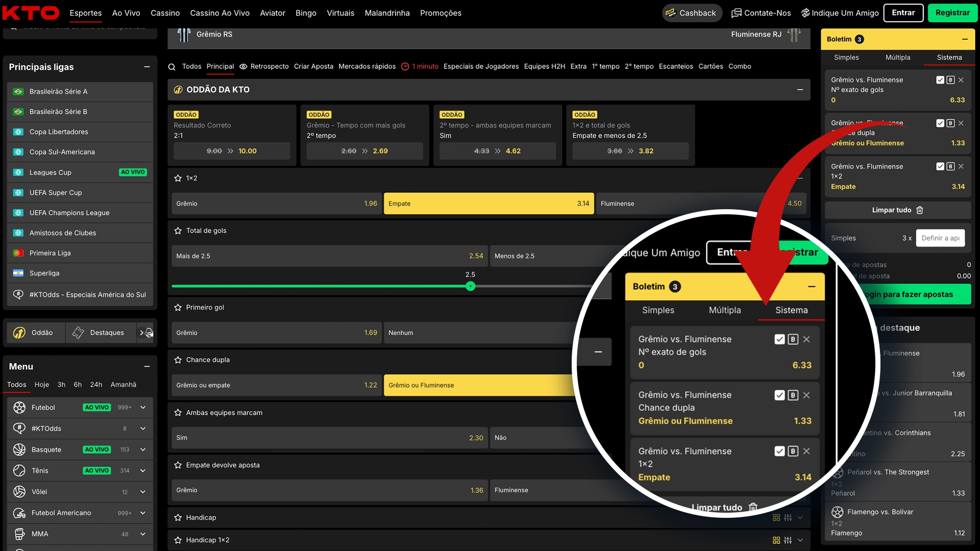Star the Chance dupla market
This screenshot has width=980, height=551.
point(178,360)
